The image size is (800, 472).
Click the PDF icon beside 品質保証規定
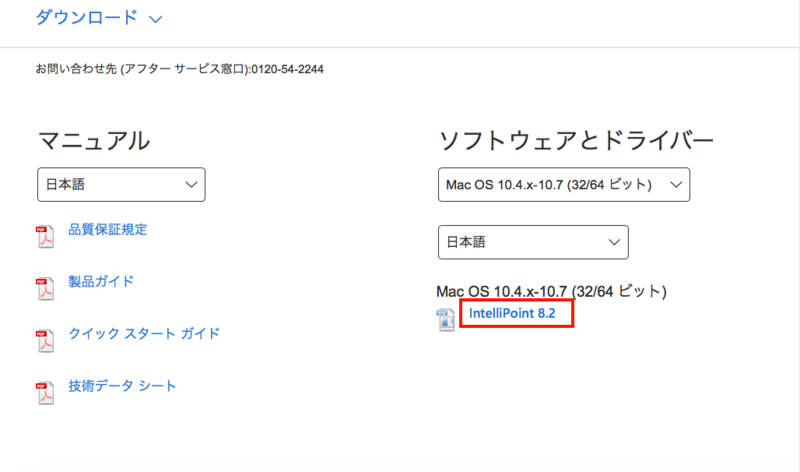(x=45, y=236)
